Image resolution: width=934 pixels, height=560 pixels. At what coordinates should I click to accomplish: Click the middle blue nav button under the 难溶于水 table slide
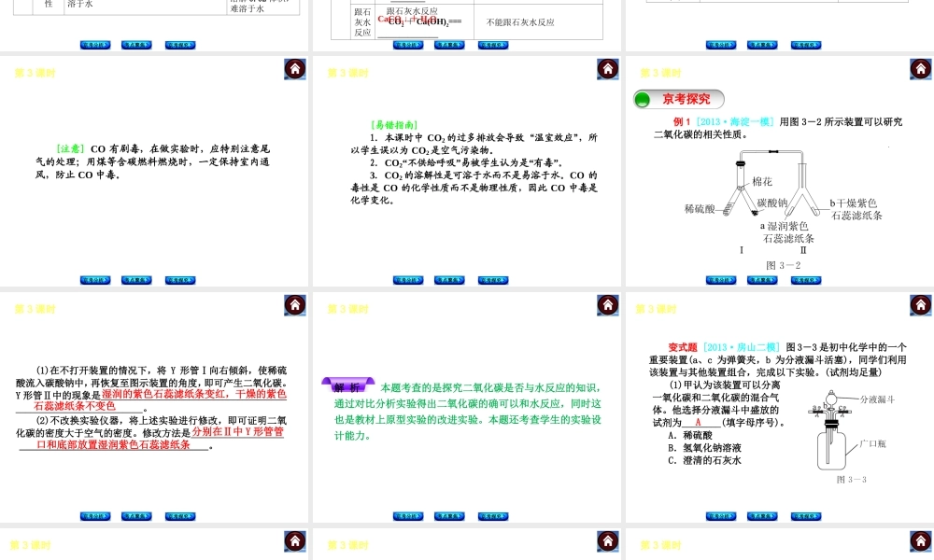(136, 45)
